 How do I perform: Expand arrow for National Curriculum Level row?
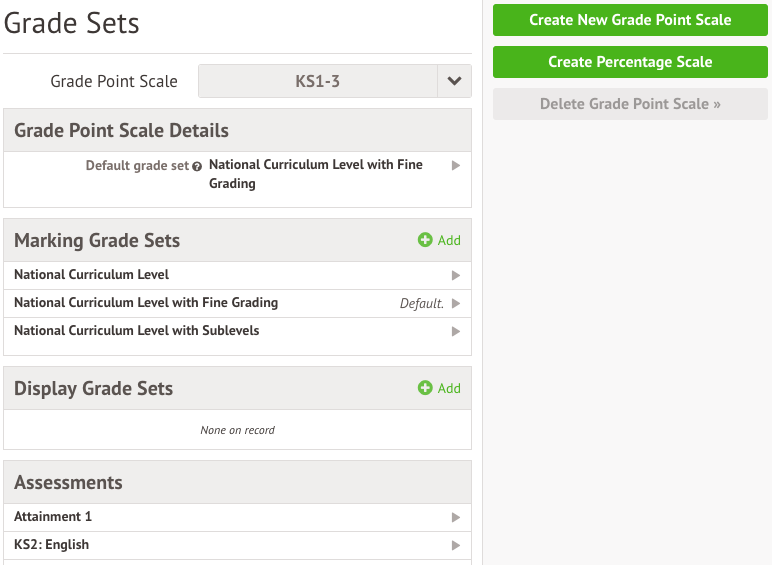pyautogui.click(x=456, y=275)
